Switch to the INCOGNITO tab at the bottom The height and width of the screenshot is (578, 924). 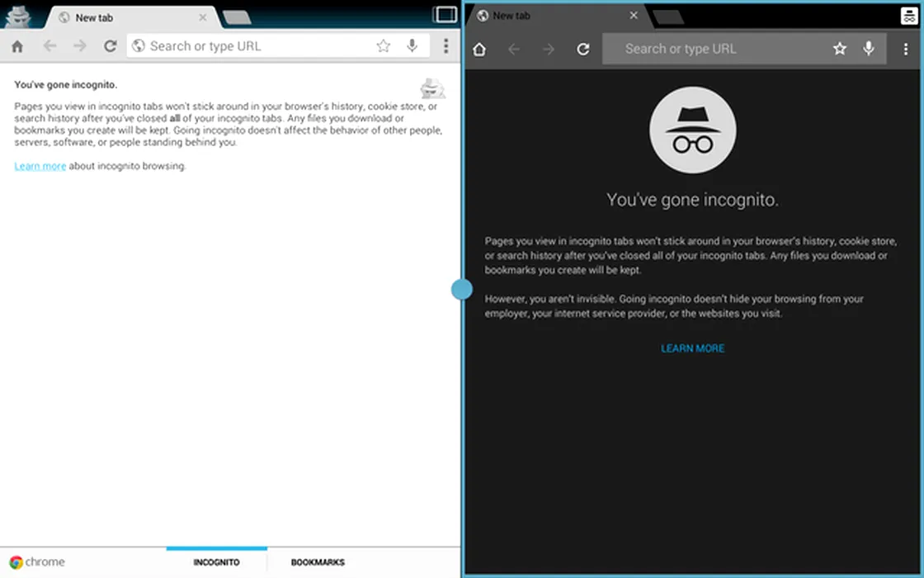pyautogui.click(x=216, y=562)
